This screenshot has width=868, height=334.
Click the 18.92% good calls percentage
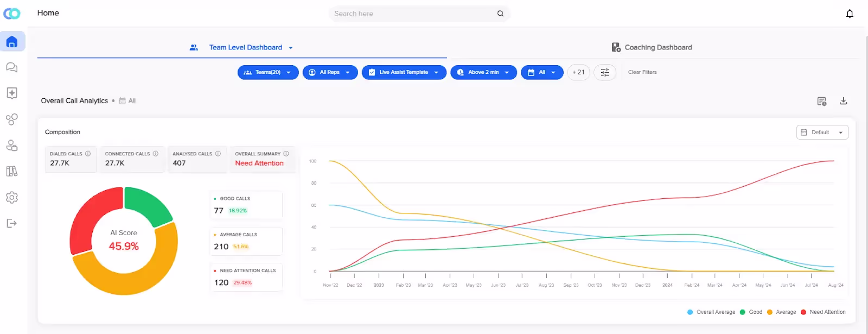(238, 211)
